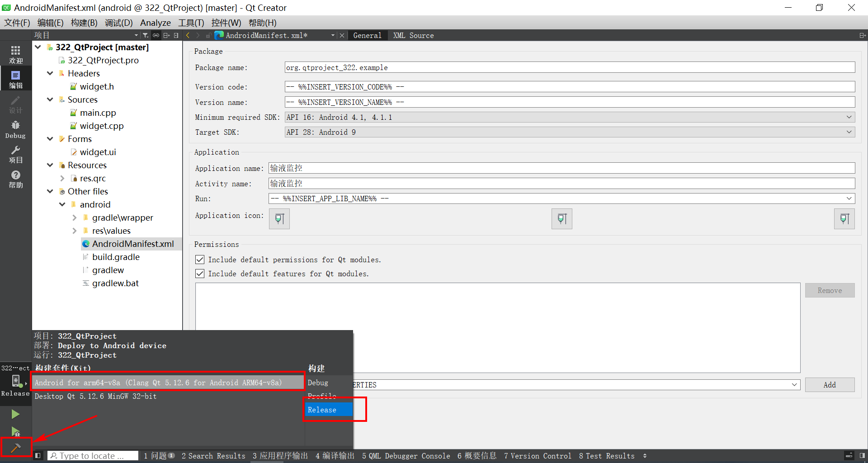This screenshot has height=463, width=868.
Task: Select main.cpp in the project tree
Action: (98, 113)
